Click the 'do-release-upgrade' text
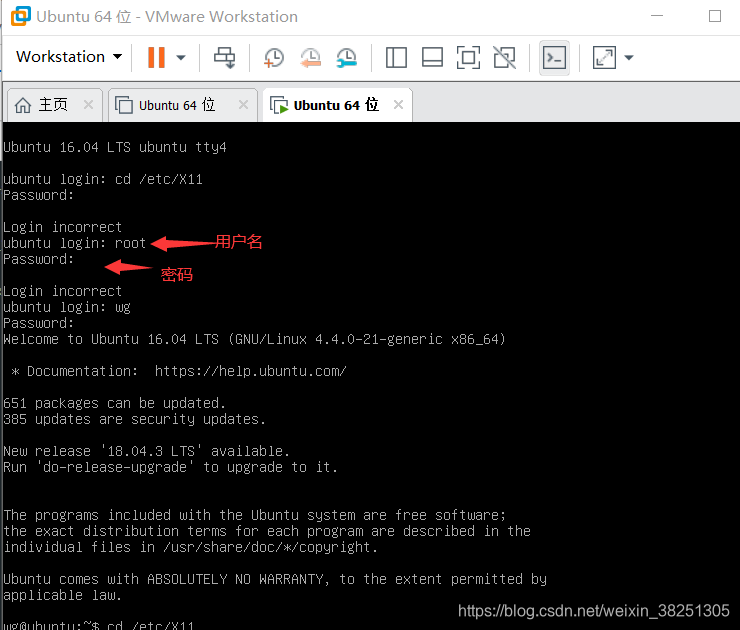 click(115, 468)
